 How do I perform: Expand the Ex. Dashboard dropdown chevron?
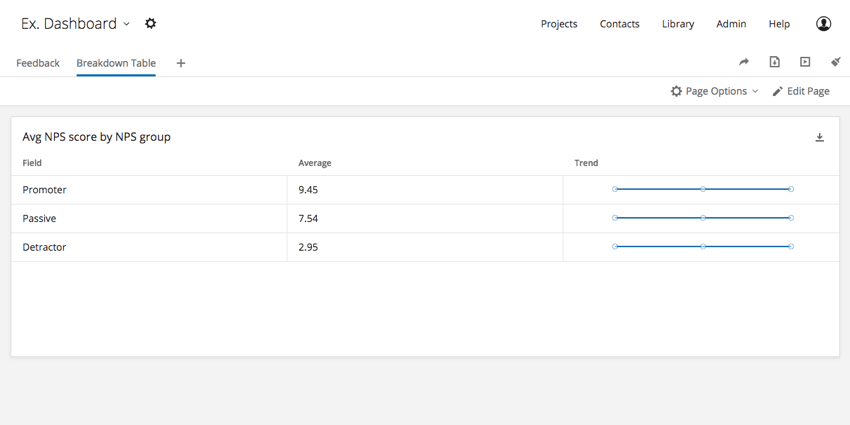pos(126,24)
